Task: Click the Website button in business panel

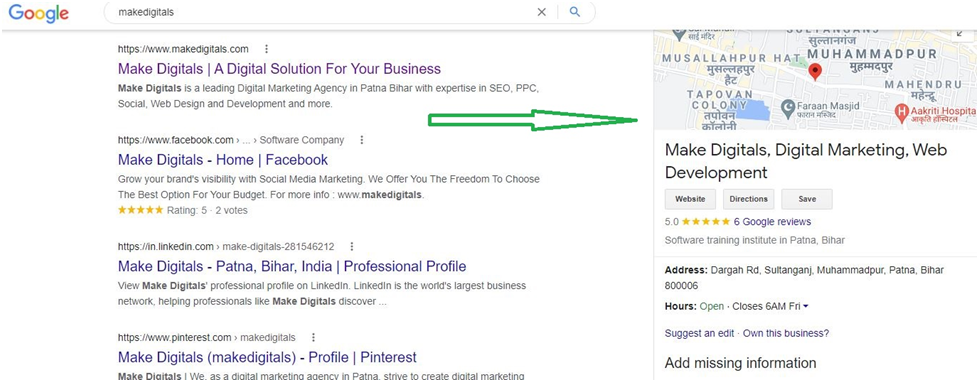Action: click(x=690, y=199)
